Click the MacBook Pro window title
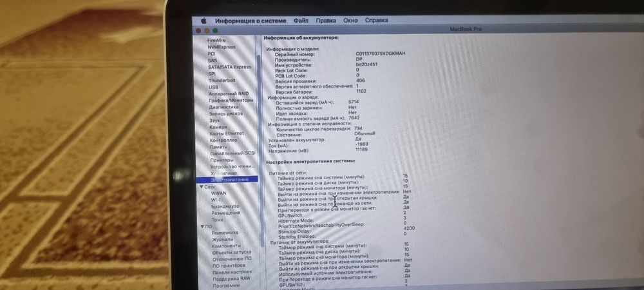Image resolution: width=644 pixels, height=290 pixels. 466,30
